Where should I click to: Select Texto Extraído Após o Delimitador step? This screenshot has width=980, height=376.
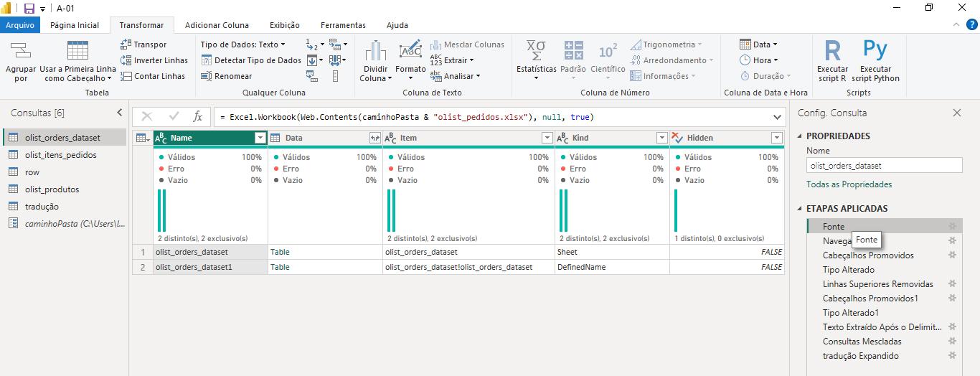[x=884, y=327]
